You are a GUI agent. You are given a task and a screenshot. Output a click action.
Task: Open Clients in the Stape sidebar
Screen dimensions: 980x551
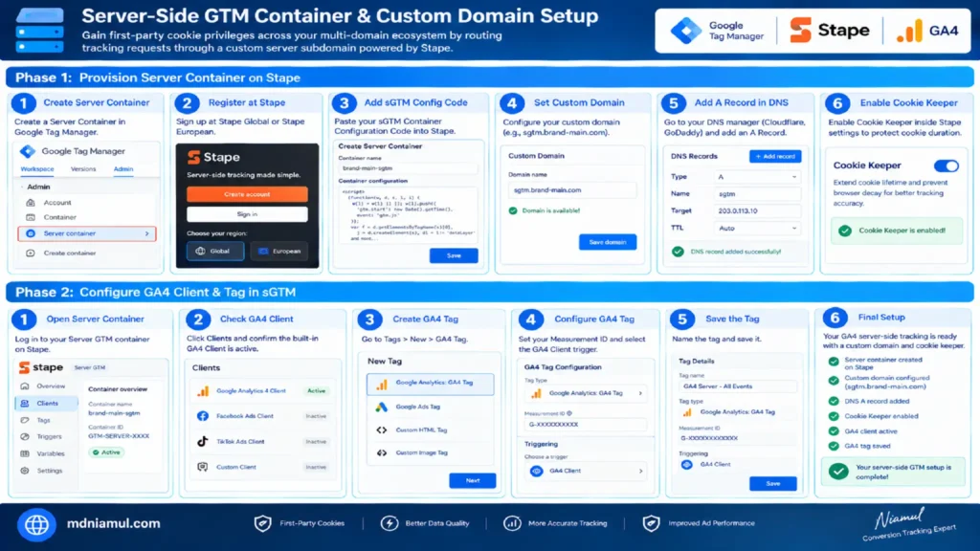point(47,404)
